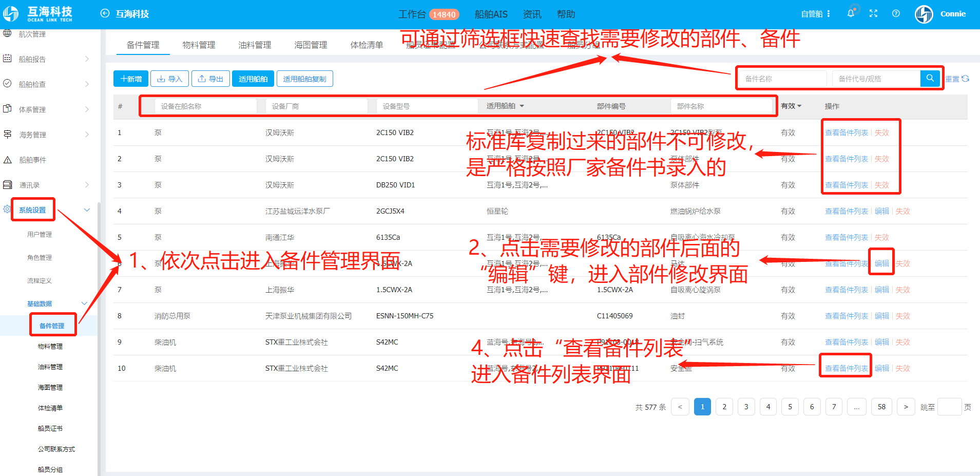The width and height of the screenshot is (980, 476).
Task: Click the 导入 import button
Action: pyautogui.click(x=169, y=79)
